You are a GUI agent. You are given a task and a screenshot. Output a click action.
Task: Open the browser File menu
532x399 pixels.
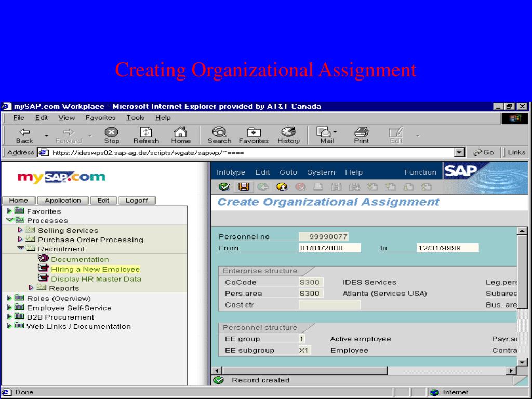click(x=19, y=118)
